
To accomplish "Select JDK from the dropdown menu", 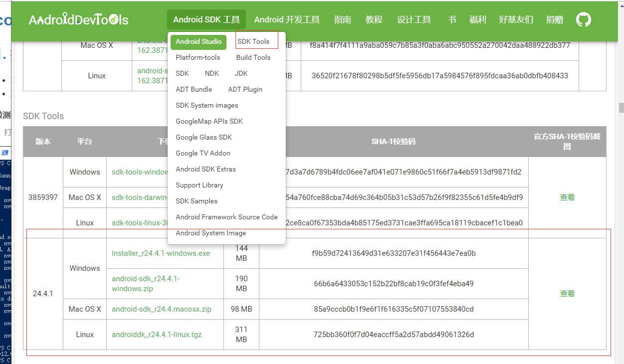I will 241,74.
